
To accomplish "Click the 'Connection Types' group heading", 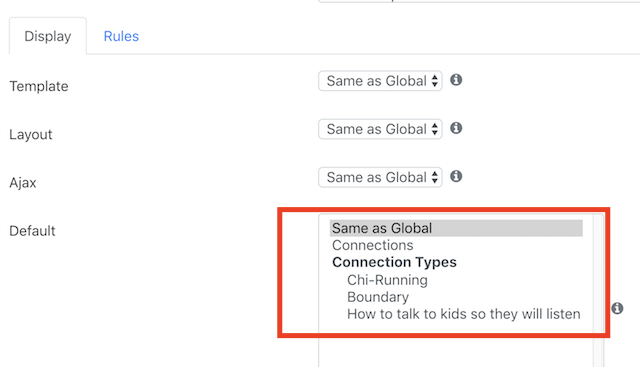I will 394,262.
